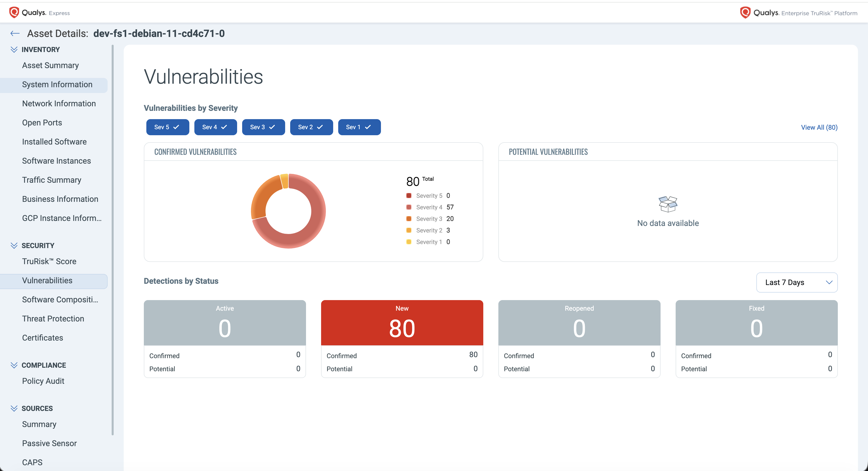Open Policy Audit in sidebar

coord(43,381)
